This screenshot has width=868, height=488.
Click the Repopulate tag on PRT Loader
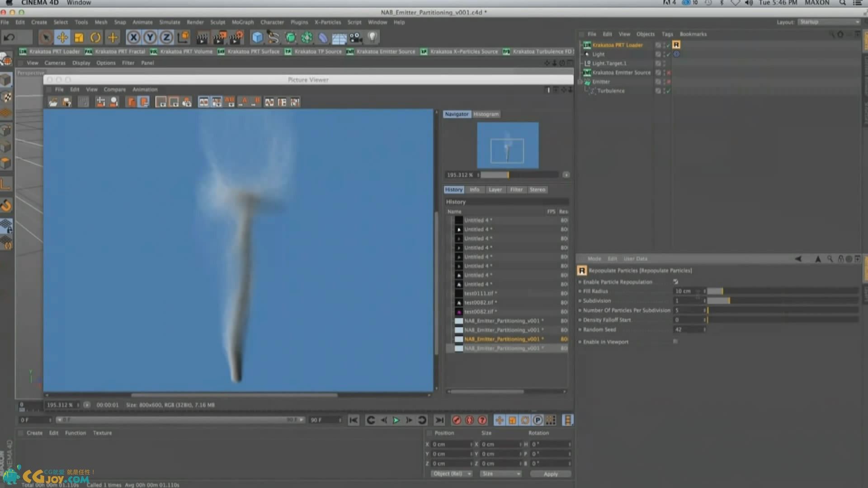coord(676,45)
